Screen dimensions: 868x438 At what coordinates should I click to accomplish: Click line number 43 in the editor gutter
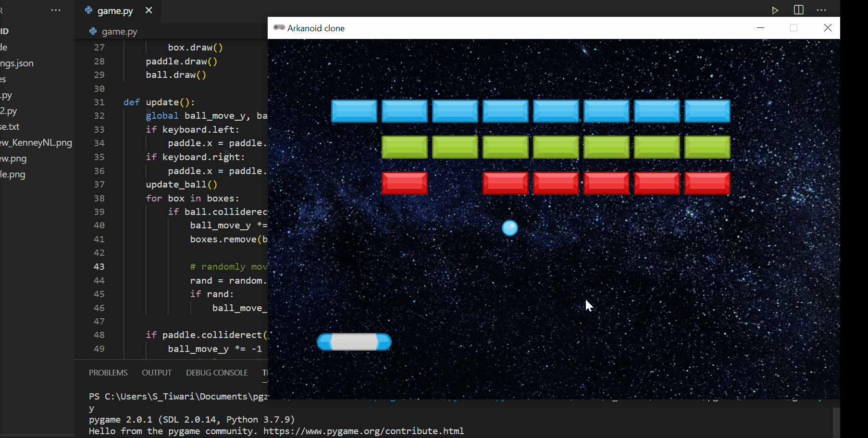tap(99, 266)
